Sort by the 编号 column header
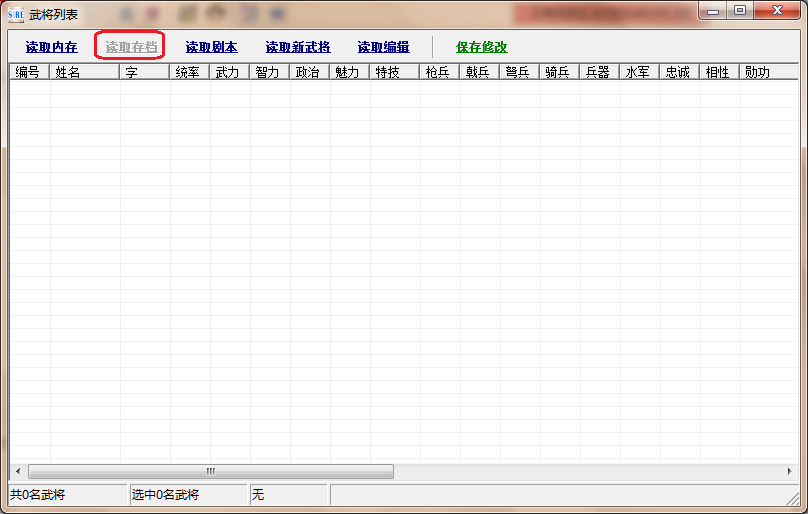Screen dimensions: 808x514 [x=30, y=72]
